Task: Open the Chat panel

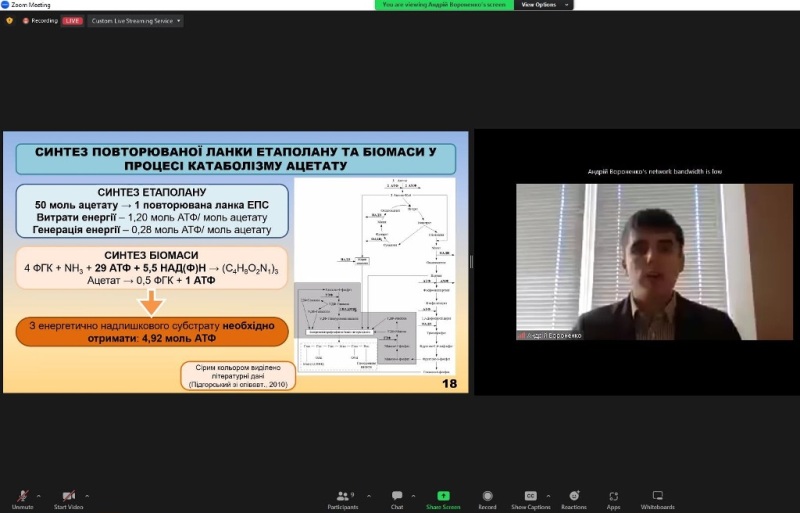Action: pyautogui.click(x=397, y=499)
